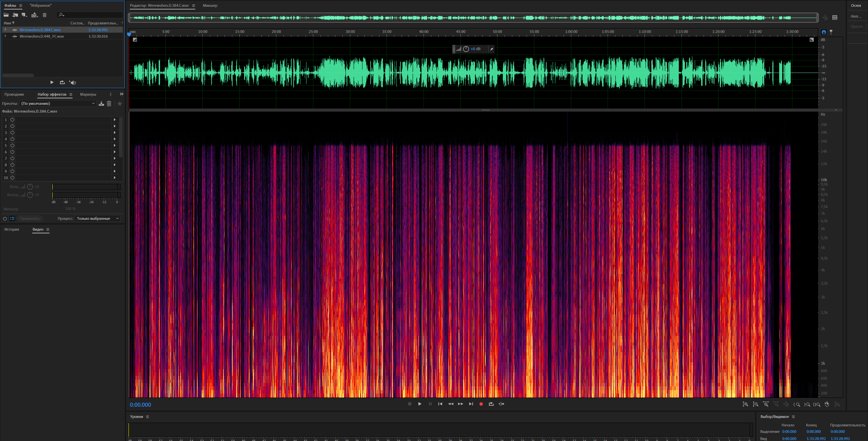Screen dimensions: 868x441
Task: Click the open file folder icon
Action: [x=6, y=15]
